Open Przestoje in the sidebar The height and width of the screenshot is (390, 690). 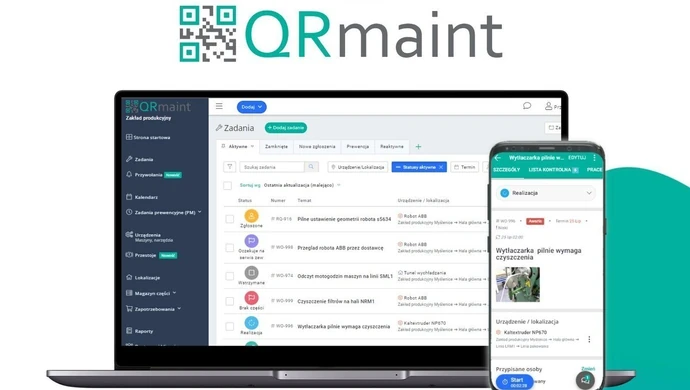click(151, 255)
